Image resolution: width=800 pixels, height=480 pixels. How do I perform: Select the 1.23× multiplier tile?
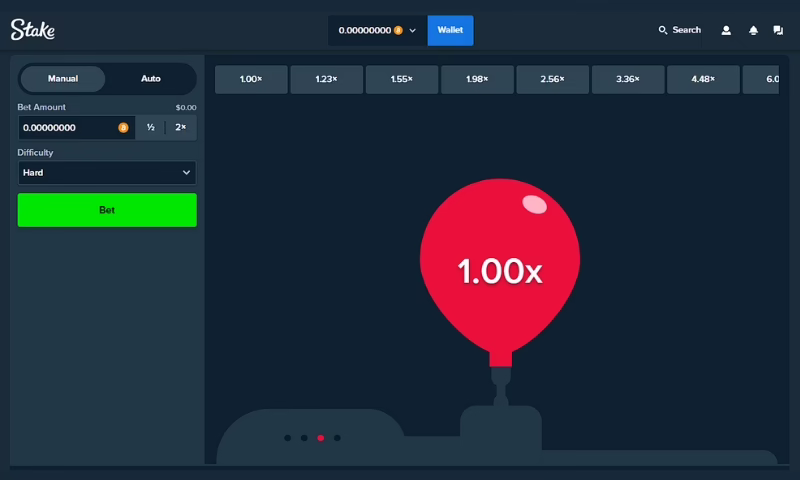click(326, 79)
